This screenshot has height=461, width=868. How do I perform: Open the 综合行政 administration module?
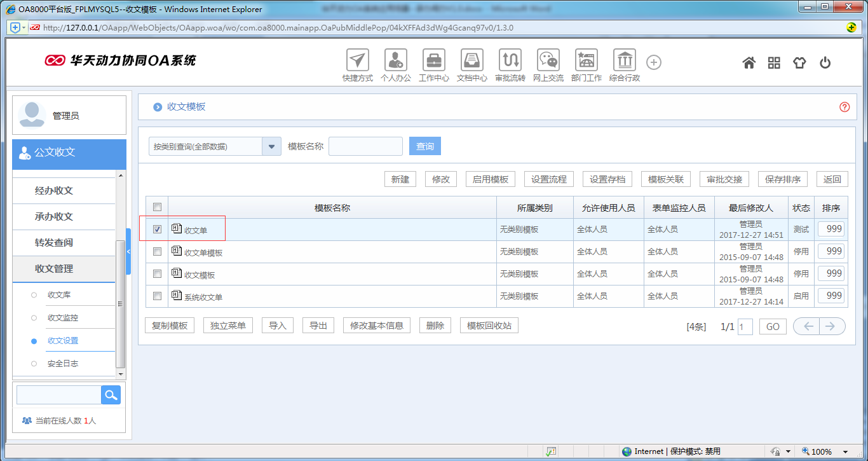(624, 62)
